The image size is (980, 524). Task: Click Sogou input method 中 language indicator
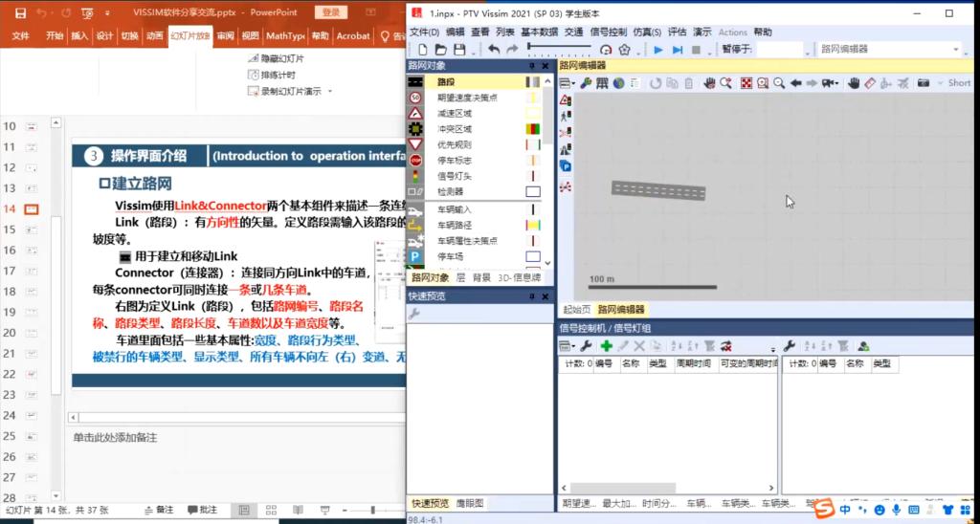(845, 511)
